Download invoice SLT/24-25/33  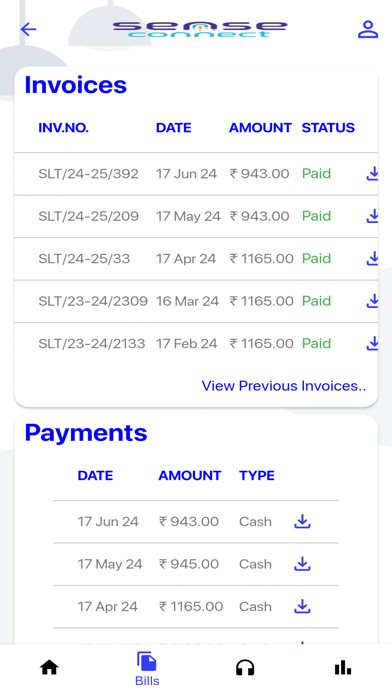click(372, 258)
